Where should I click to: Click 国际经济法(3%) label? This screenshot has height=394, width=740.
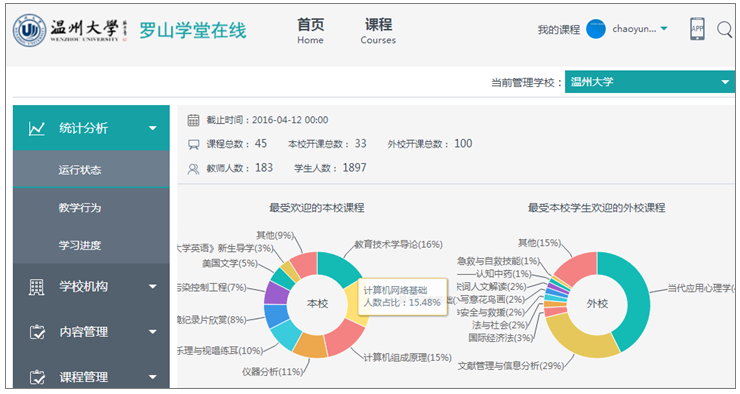click(x=500, y=337)
